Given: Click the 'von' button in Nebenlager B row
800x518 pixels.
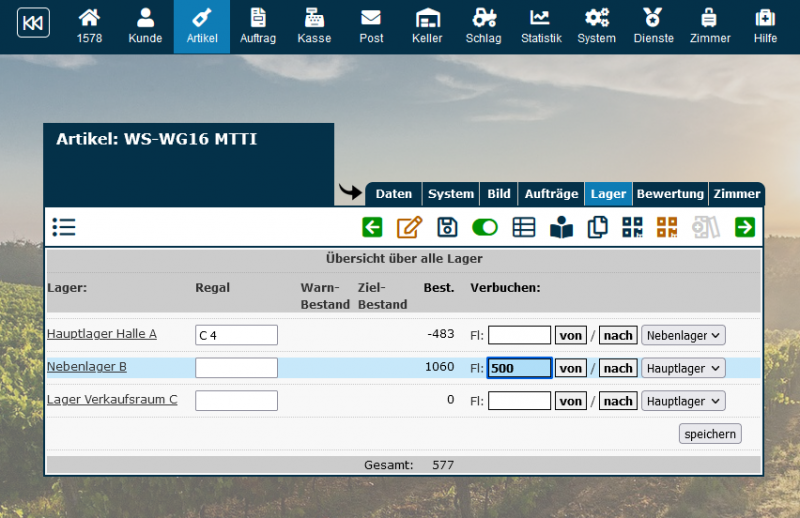Looking at the screenshot, I should [571, 368].
